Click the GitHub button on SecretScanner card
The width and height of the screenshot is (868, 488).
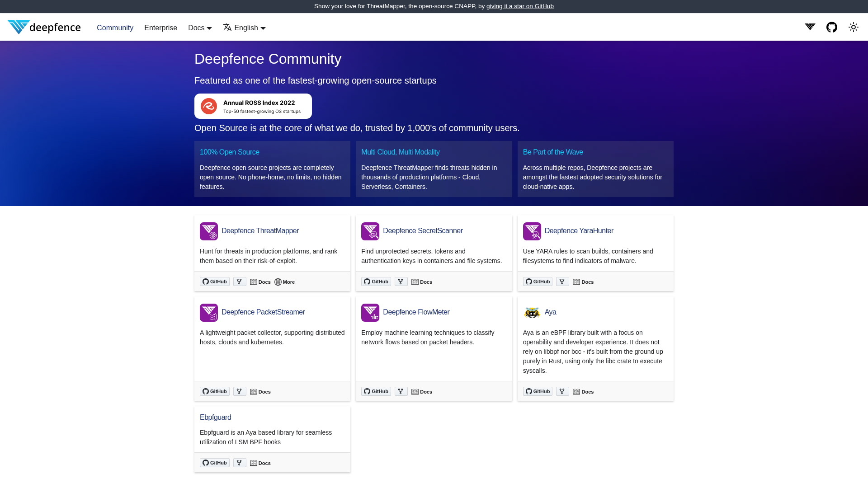point(376,281)
